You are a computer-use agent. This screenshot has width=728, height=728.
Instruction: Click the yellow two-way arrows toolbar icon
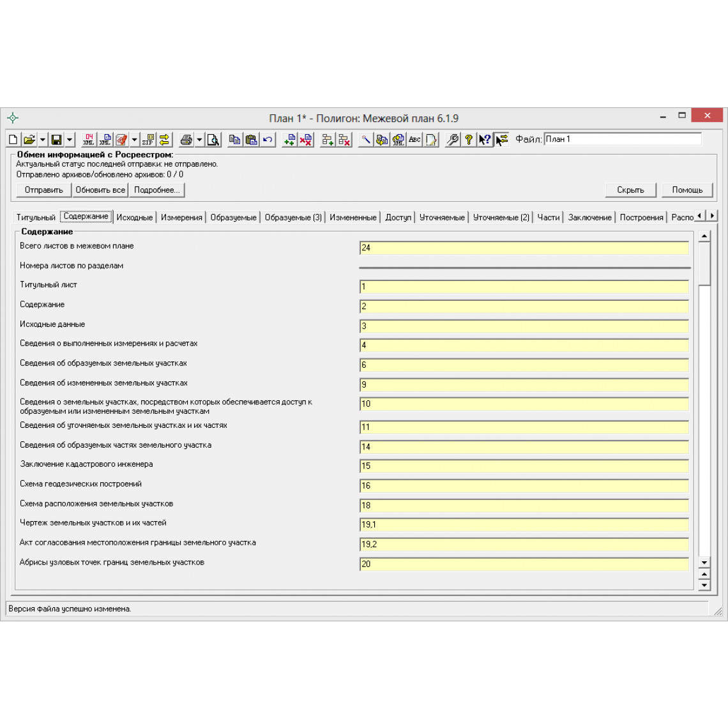(x=164, y=139)
